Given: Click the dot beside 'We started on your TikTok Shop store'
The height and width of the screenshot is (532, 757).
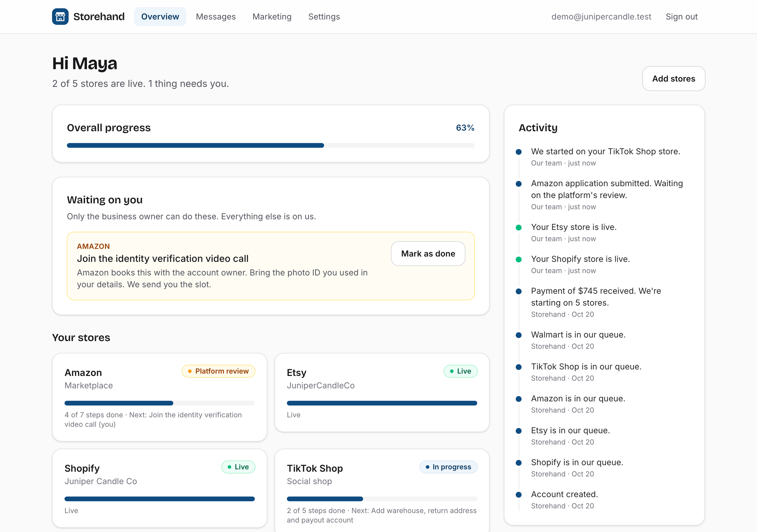Looking at the screenshot, I should point(519,152).
